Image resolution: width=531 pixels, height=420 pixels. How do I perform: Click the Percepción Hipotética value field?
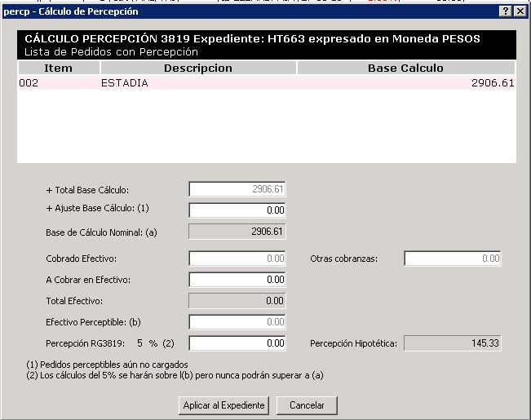click(453, 343)
